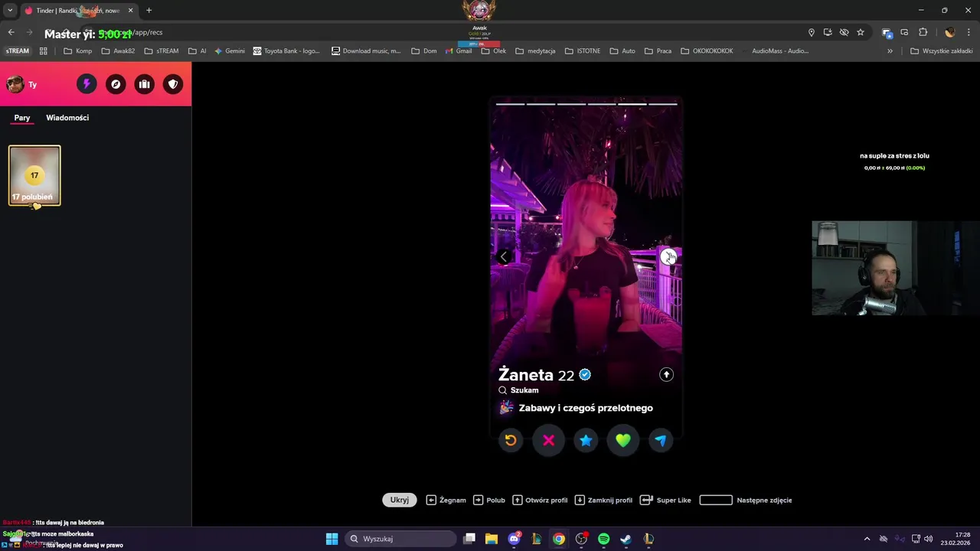Bookmark this page with the star icon
The width and height of the screenshot is (980, 551).
click(861, 32)
